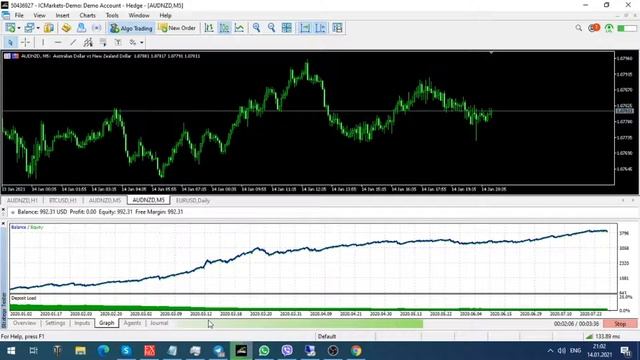Open the Charts menu

click(x=87, y=16)
